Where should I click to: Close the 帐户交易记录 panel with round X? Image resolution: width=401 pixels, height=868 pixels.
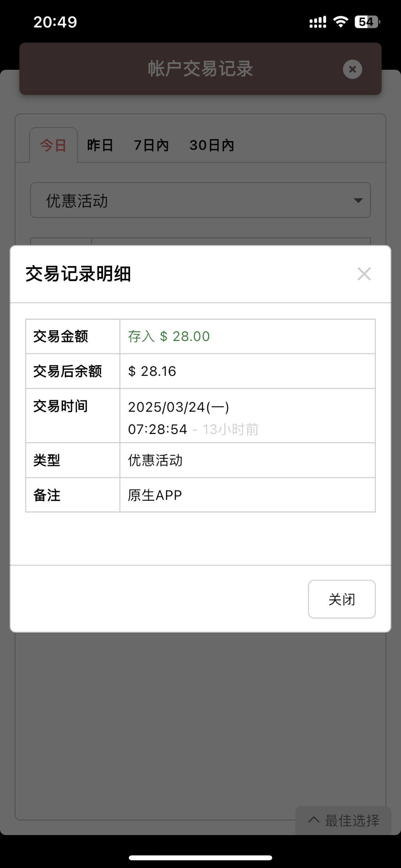(352, 69)
